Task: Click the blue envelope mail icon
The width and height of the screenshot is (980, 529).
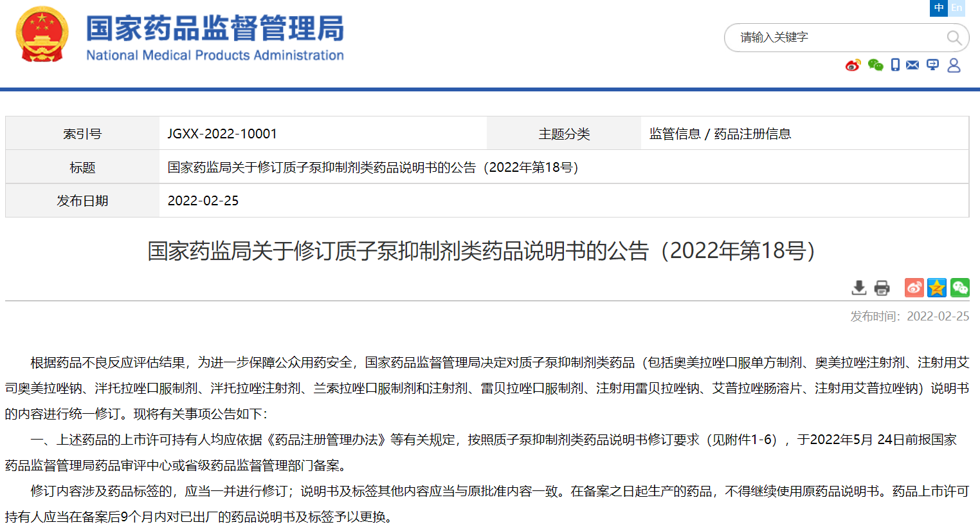Action: pyautogui.click(x=912, y=65)
